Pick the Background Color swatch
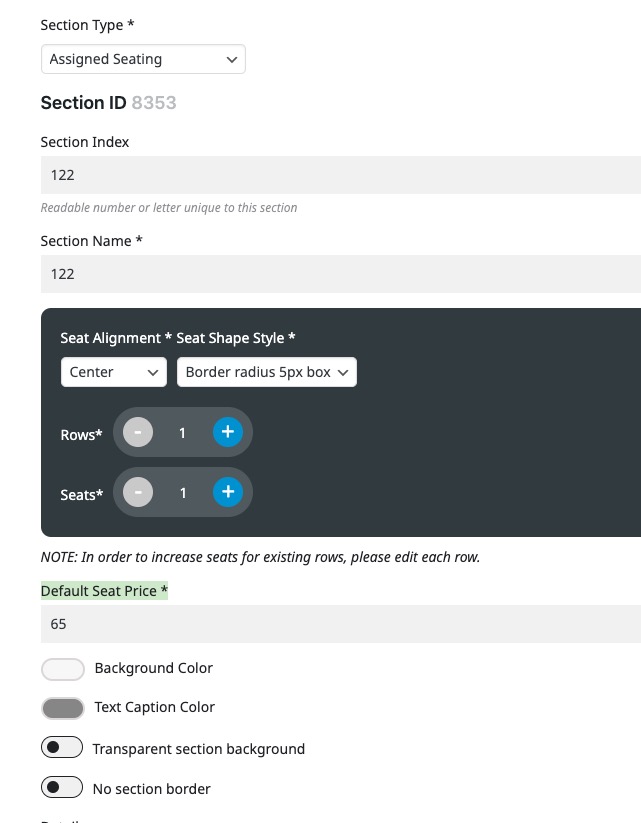This screenshot has height=823, width=641. tap(62, 669)
